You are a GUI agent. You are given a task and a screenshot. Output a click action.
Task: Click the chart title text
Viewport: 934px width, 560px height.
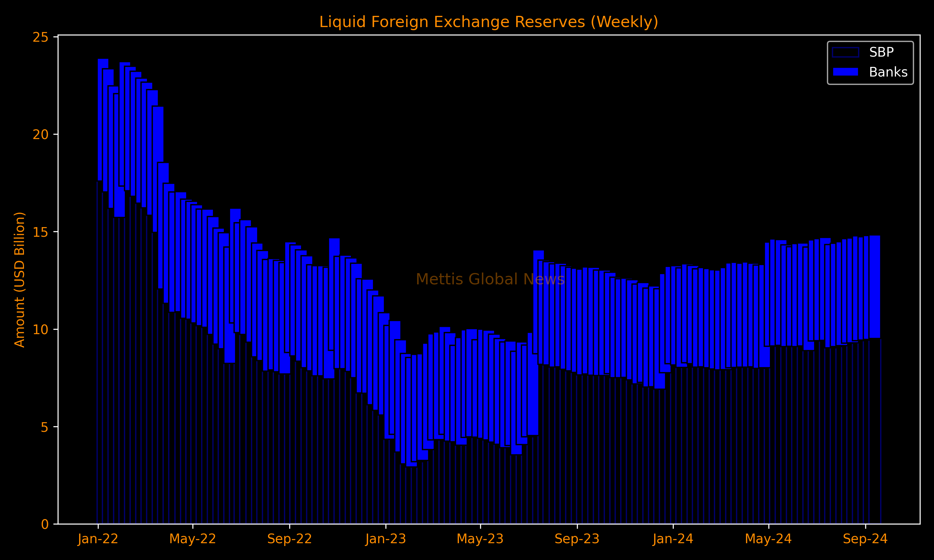tap(488, 21)
